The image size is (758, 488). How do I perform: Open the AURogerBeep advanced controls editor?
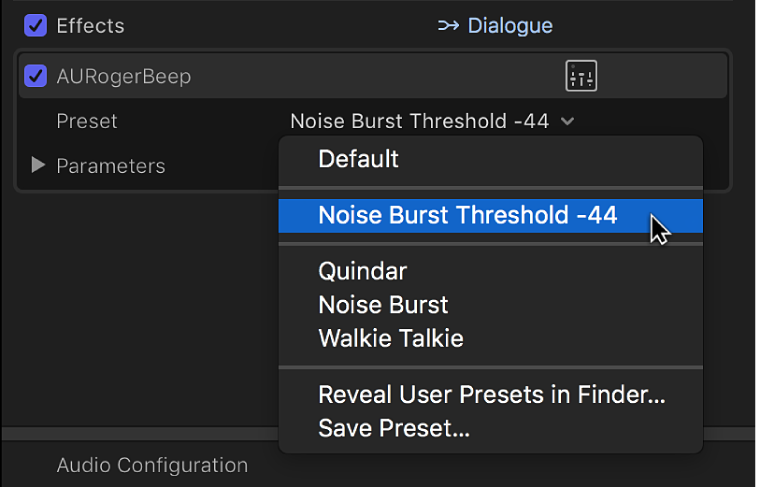(x=581, y=76)
